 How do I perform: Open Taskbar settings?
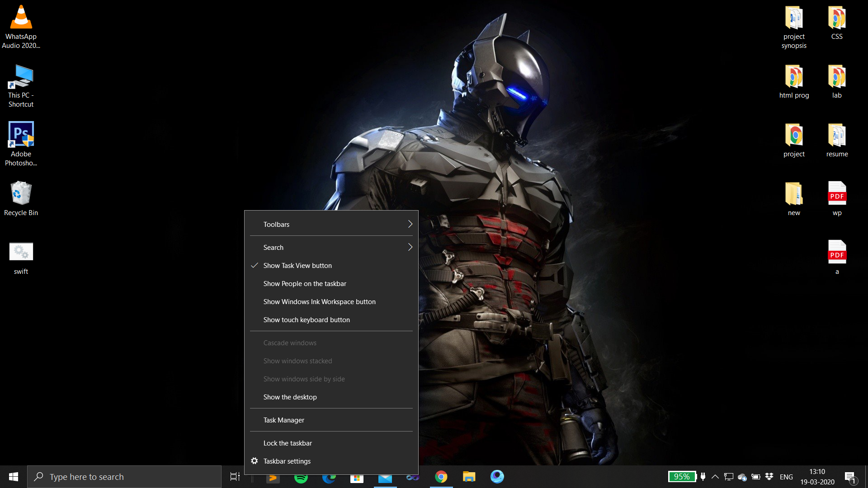point(331,461)
